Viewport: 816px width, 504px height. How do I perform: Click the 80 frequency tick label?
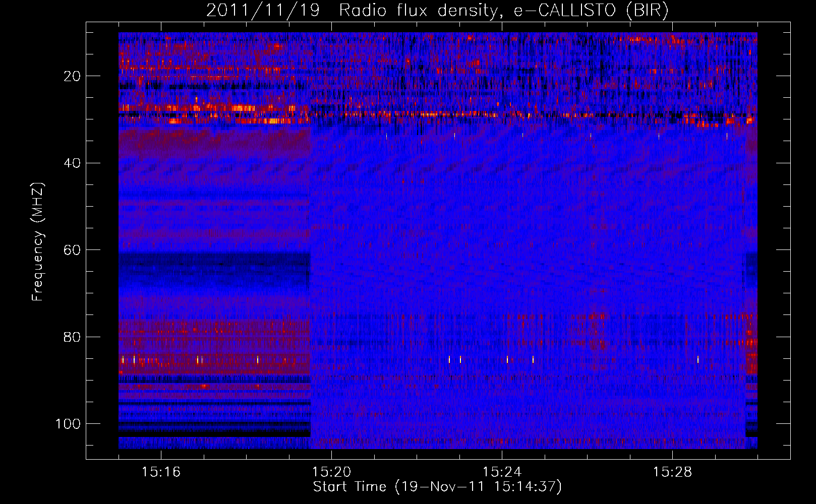pyautogui.click(x=73, y=337)
